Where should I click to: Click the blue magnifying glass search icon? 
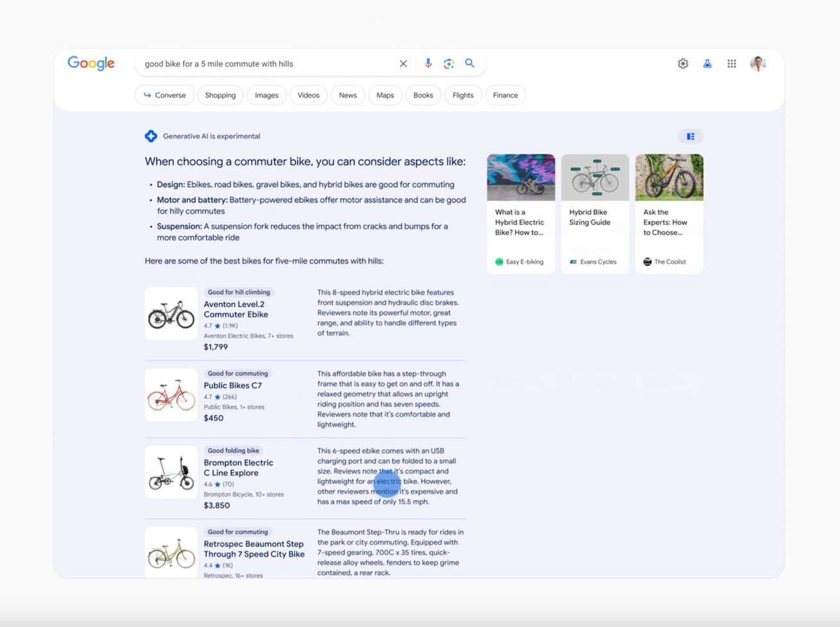[470, 63]
